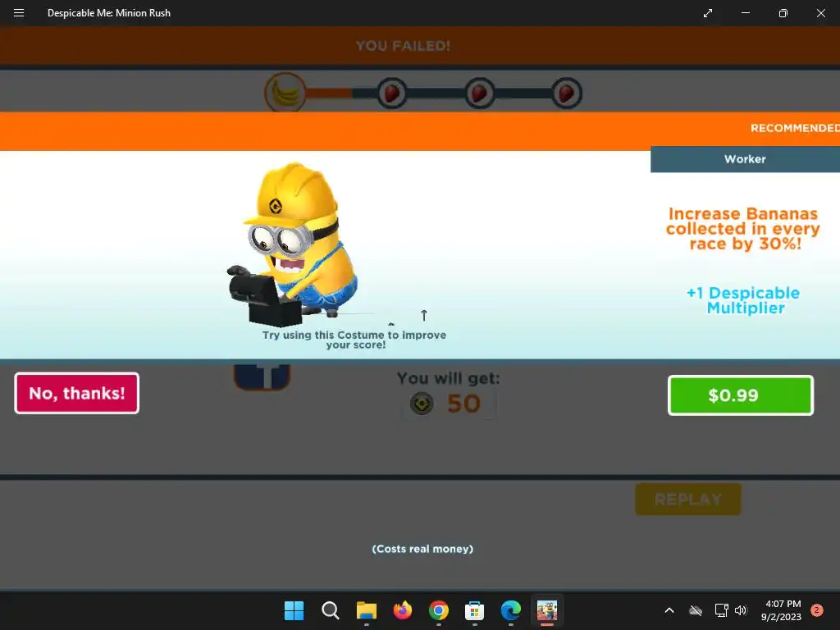Click the 'YOU FAILED!' heading

(403, 46)
